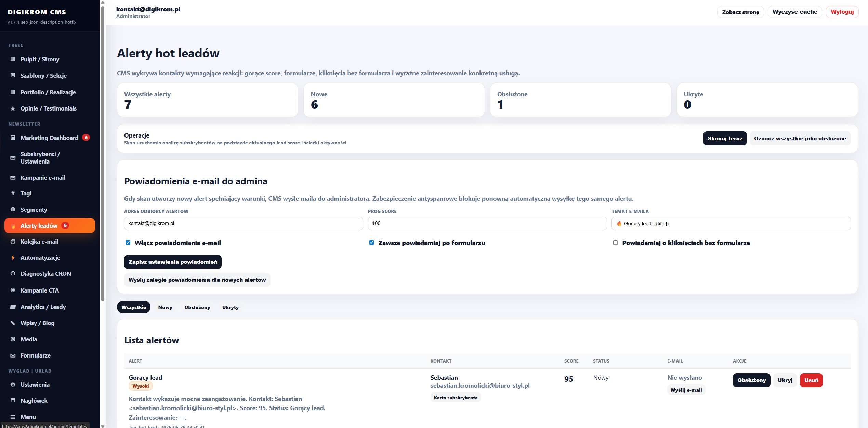Filter alerts by Ukryty status
868x428 pixels.
point(231,307)
